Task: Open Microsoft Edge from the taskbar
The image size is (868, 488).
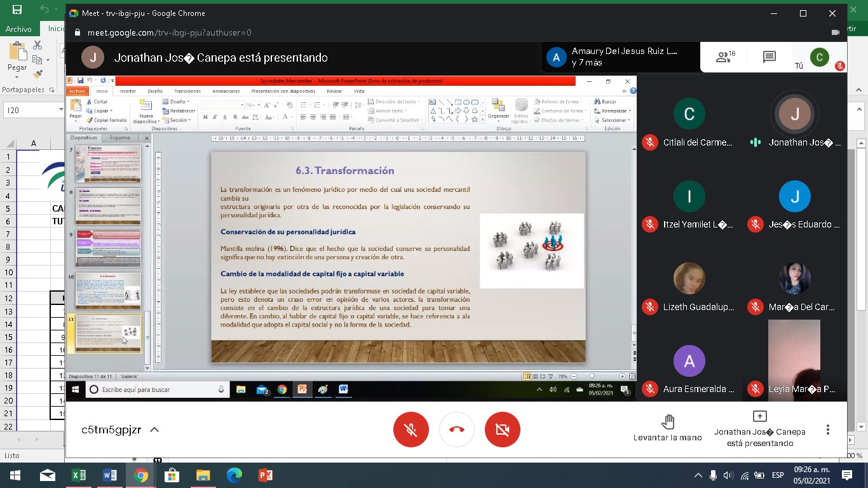Action: 234,475
